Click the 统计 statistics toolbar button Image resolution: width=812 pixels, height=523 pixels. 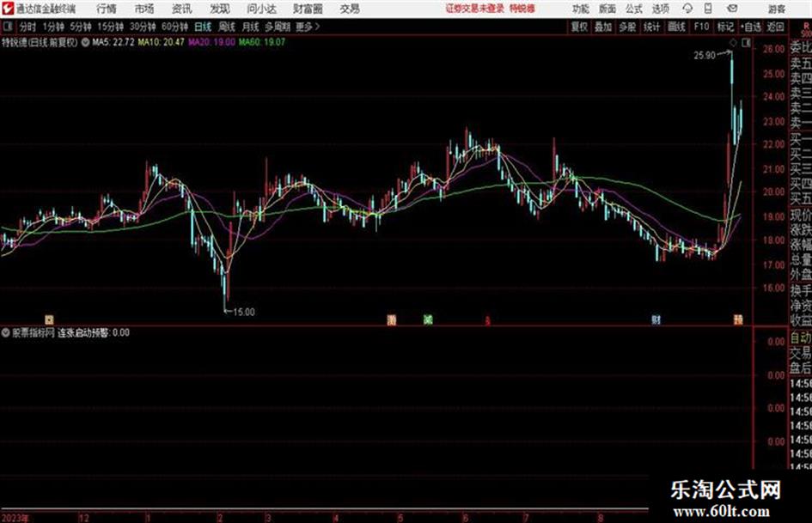[652, 27]
